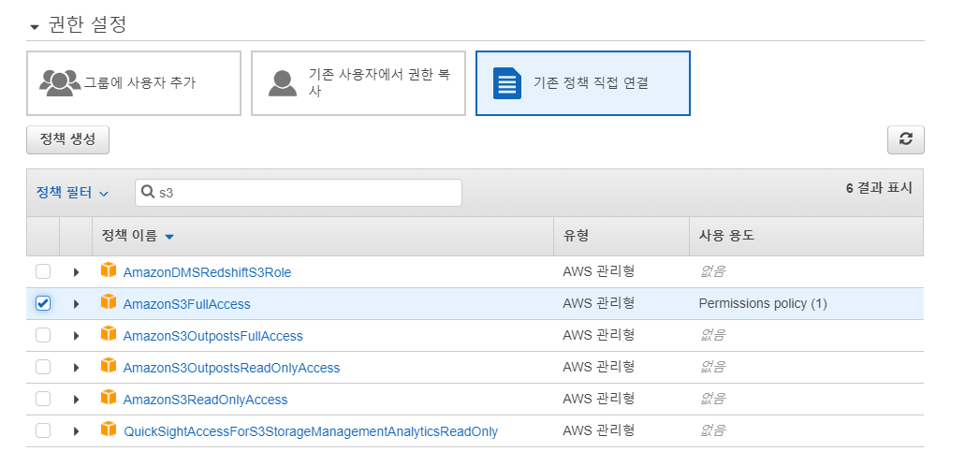Open the AmazonS3OutpostsFullAccess policy link
The image size is (980, 466).
pyautogui.click(x=213, y=337)
